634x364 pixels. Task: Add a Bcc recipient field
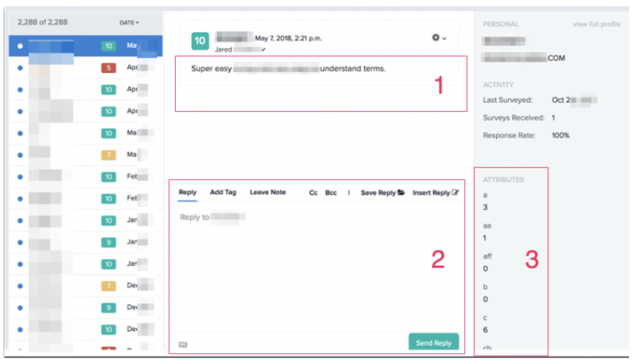click(331, 193)
